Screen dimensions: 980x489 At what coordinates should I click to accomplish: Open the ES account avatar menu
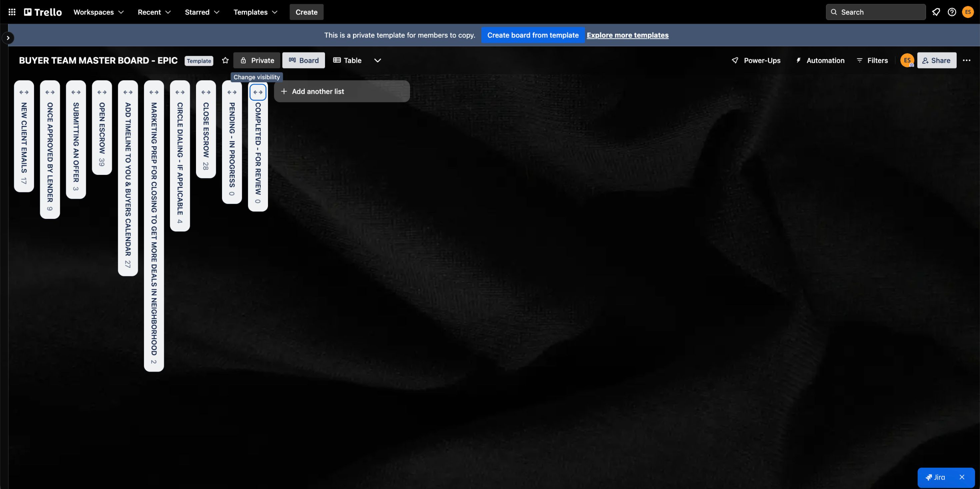click(968, 12)
